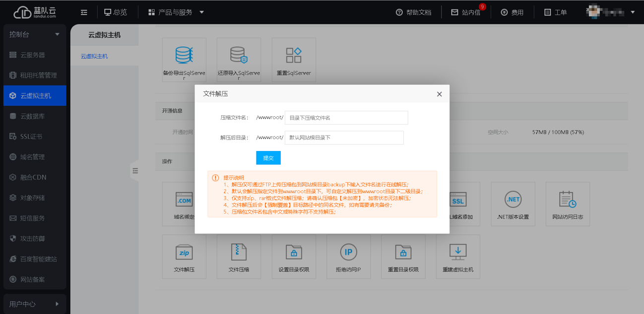Screen dimensions: 644x314
Task: Open the 帮助文档 link
Action: tap(414, 12)
